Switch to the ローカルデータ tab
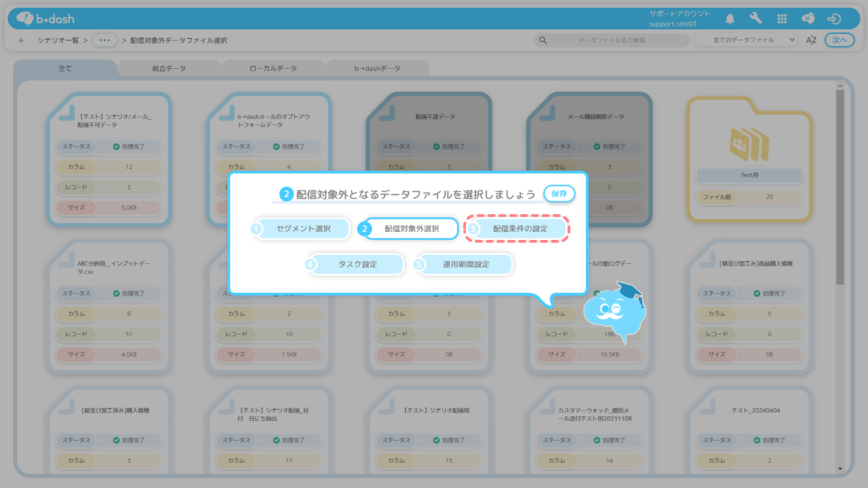This screenshot has height=488, width=868. click(273, 68)
